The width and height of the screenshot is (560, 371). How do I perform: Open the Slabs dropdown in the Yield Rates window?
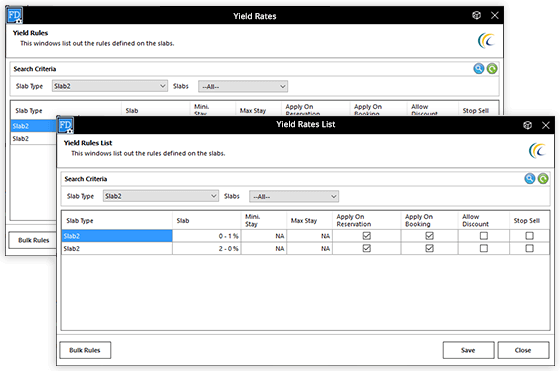point(243,86)
